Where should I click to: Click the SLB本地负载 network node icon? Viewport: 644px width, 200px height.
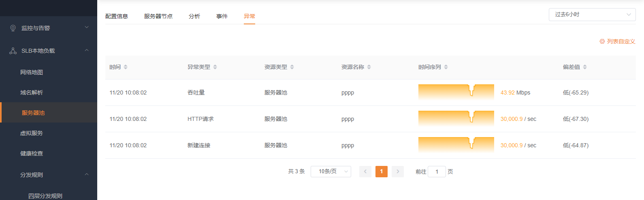[13, 51]
